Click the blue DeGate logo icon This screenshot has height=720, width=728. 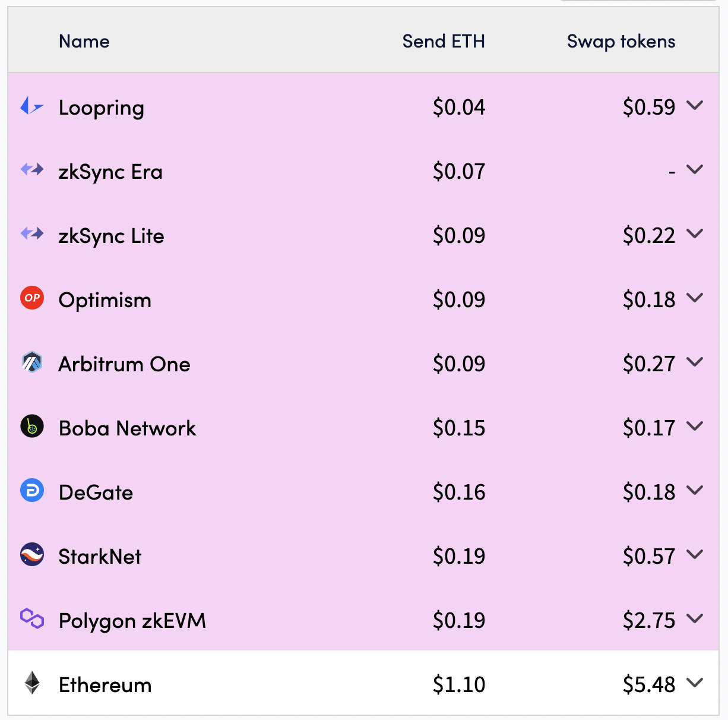point(32,491)
